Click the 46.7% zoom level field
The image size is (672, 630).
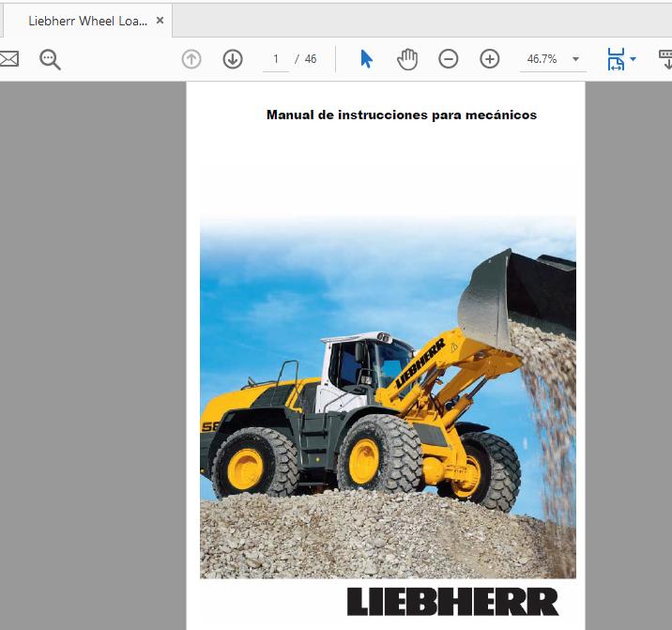pyautogui.click(x=542, y=59)
